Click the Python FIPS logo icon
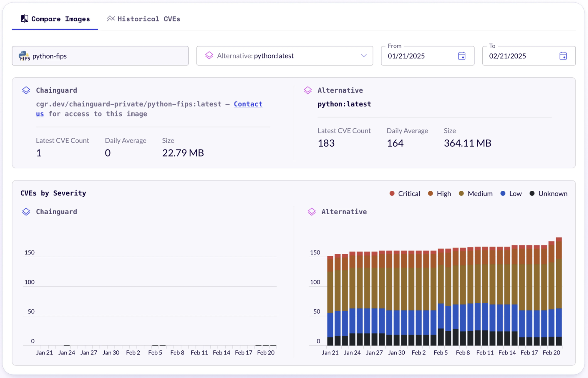The image size is (588, 378). coord(24,56)
